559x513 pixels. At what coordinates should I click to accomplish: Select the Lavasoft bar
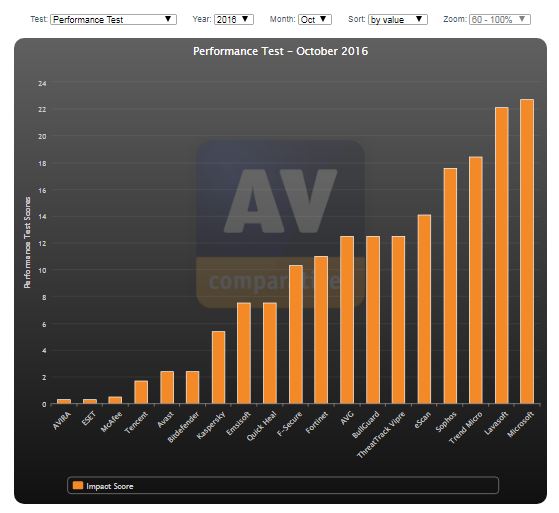click(x=502, y=255)
